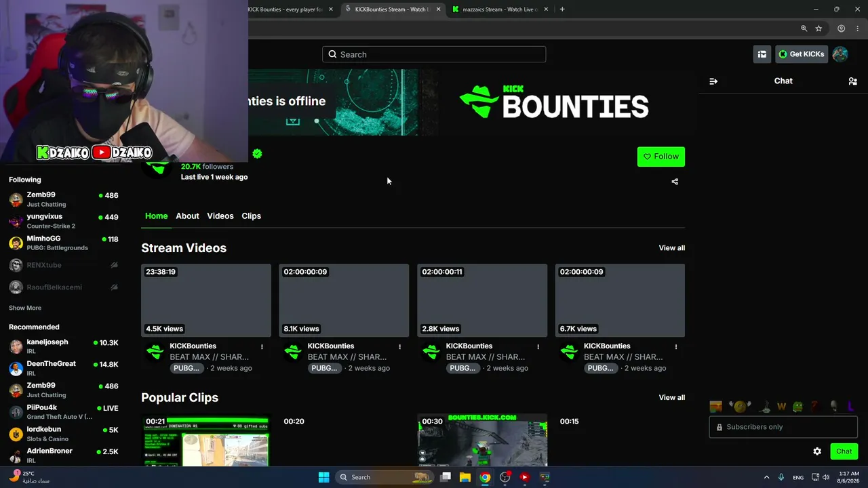Open the chat users list icon
This screenshot has height=488, width=868.
(852, 81)
